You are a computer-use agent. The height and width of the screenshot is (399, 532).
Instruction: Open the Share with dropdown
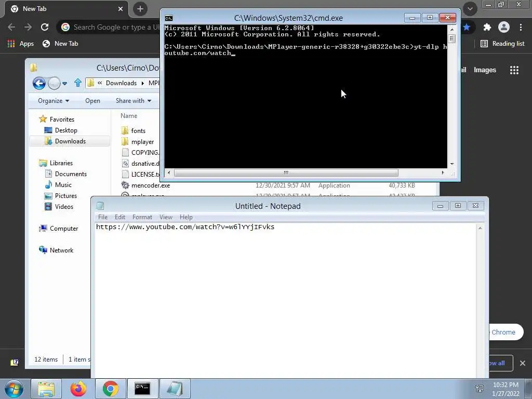[x=134, y=101]
